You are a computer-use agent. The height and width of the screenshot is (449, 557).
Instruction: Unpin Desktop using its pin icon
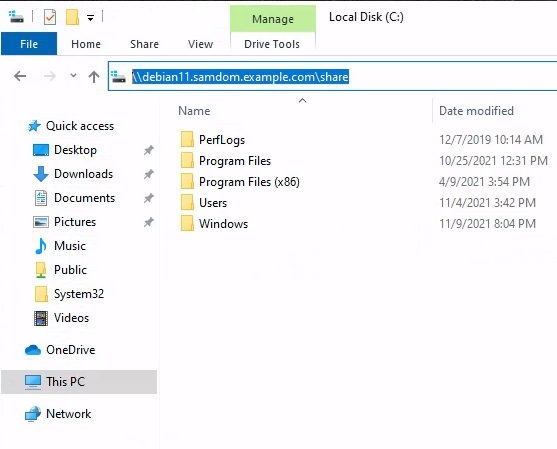coord(149,150)
